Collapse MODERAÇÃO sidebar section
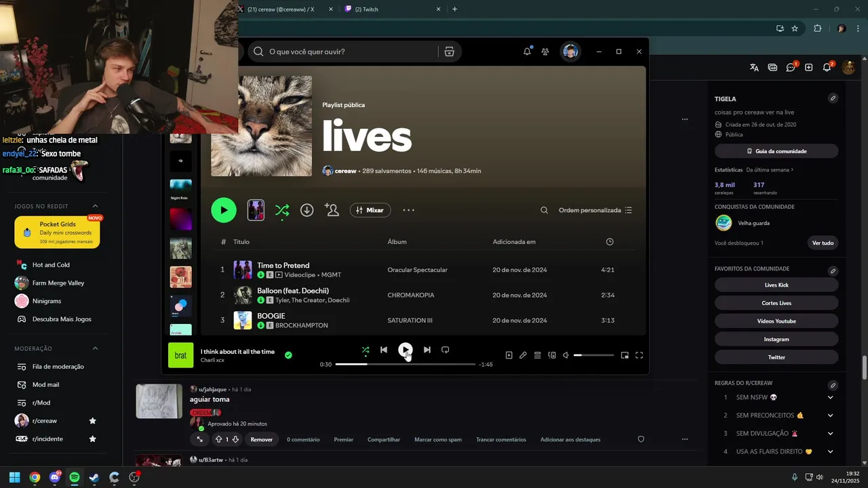 (95, 348)
